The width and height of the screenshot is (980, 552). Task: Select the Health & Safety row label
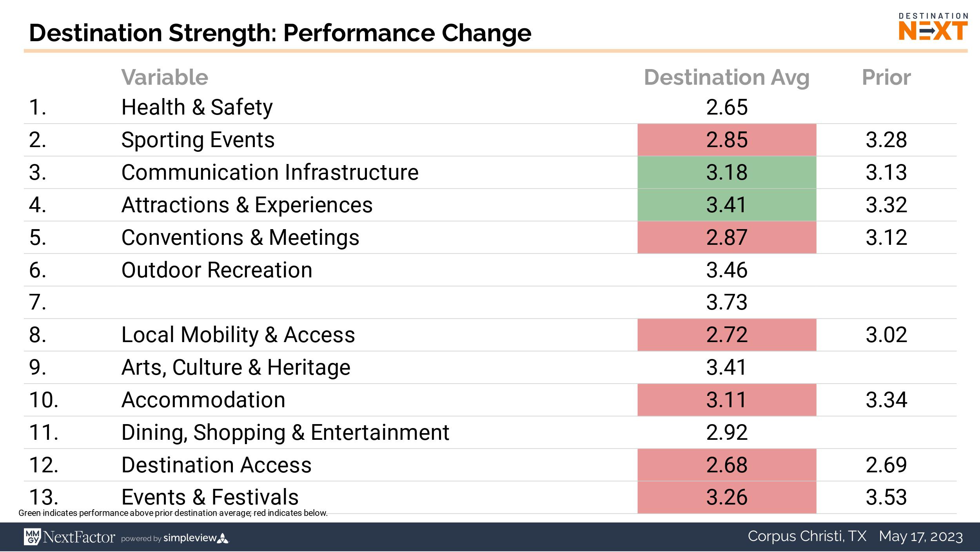197,107
